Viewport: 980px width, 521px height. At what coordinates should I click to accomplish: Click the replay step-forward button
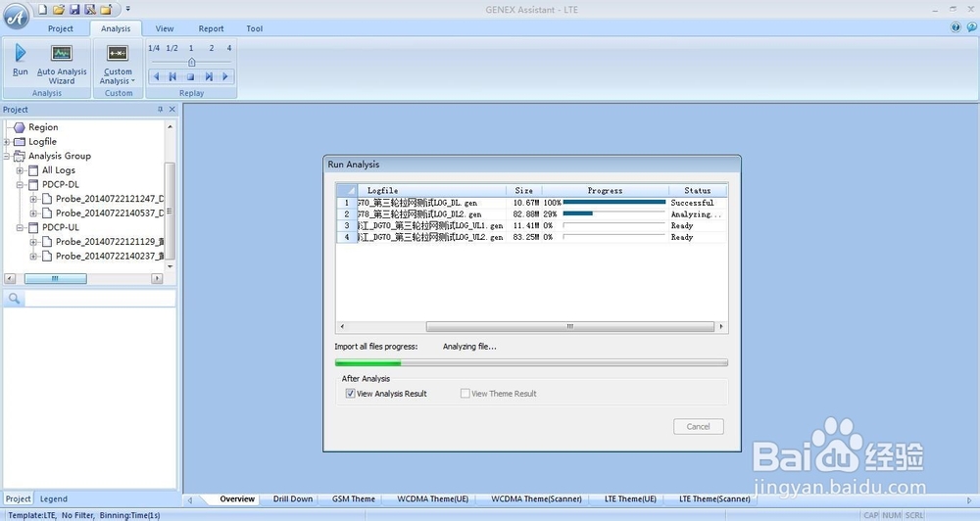209,76
